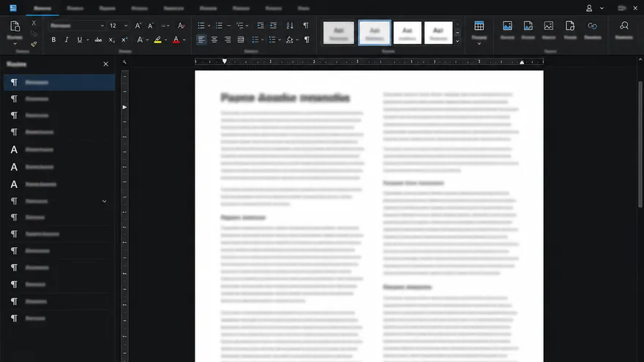Open ribbon display options in title bar

click(622, 8)
